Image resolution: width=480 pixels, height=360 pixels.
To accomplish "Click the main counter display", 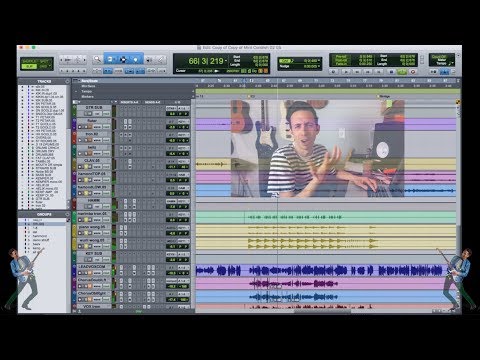I will click(206, 61).
